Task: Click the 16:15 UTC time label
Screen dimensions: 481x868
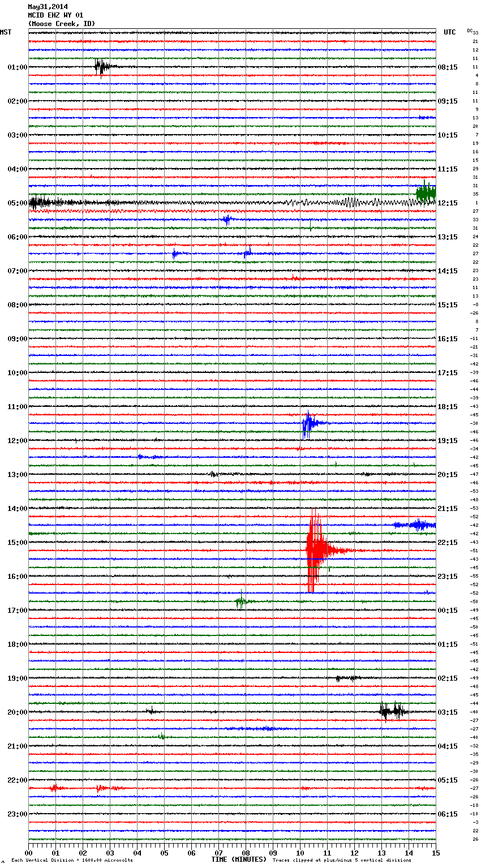Action: pyautogui.click(x=448, y=339)
